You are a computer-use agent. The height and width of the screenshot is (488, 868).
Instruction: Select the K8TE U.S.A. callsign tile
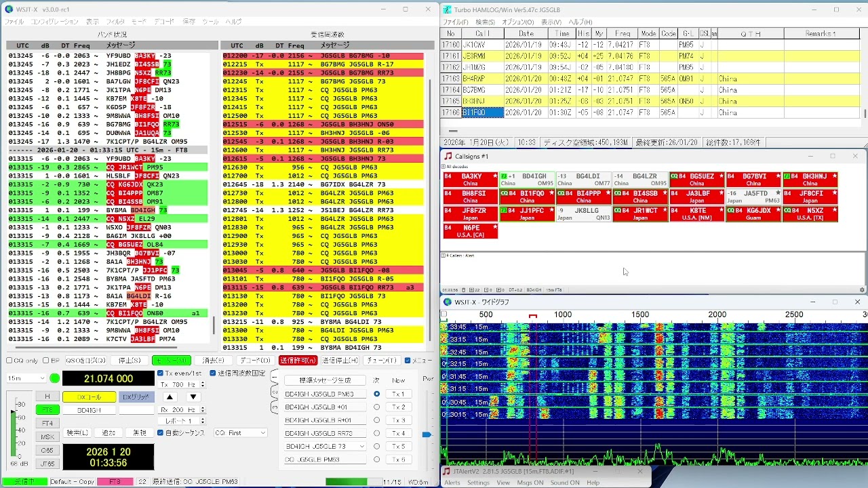click(696, 214)
